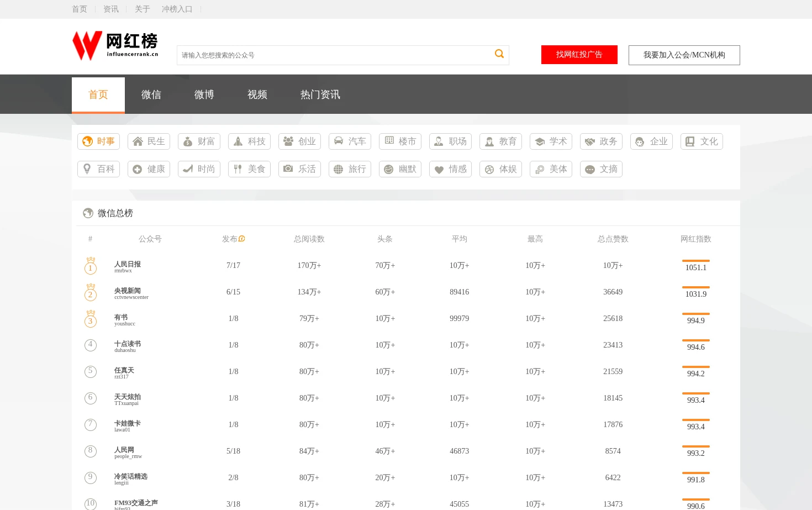The image size is (812, 510).
Task: Open the FM93交通之声 account
Action: point(136,503)
